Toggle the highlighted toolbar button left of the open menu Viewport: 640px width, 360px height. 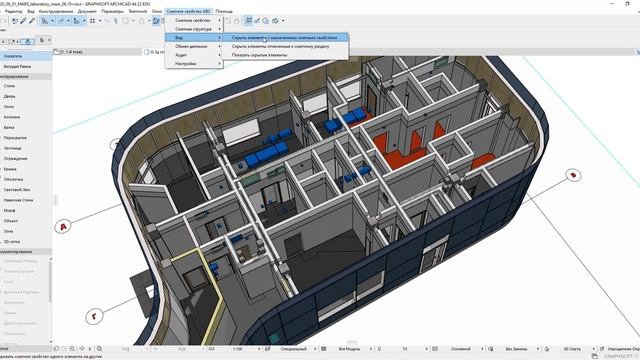click(156, 20)
